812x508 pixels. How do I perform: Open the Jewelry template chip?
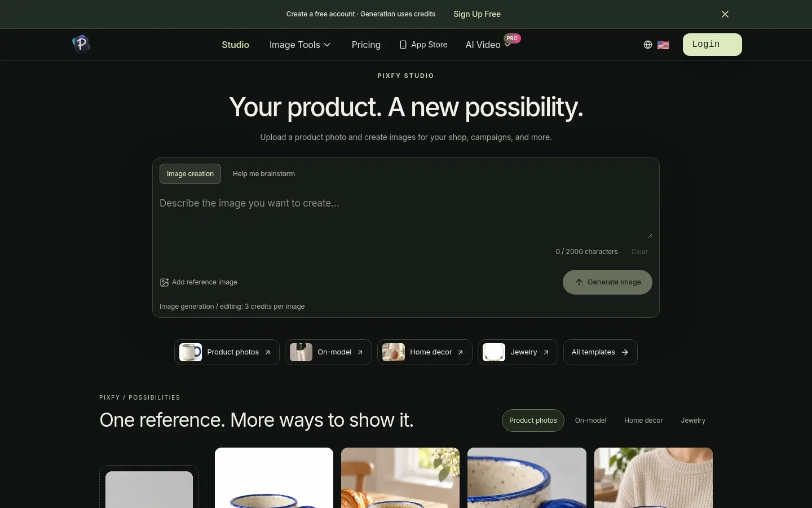(x=518, y=352)
